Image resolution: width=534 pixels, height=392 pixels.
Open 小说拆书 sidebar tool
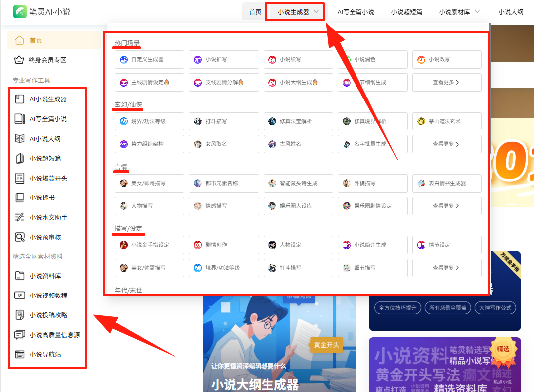coord(35,197)
